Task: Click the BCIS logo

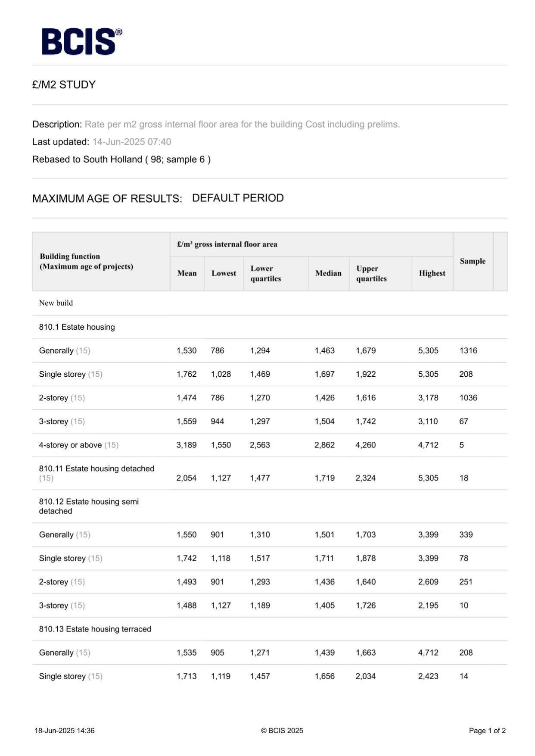Action: click(x=81, y=42)
